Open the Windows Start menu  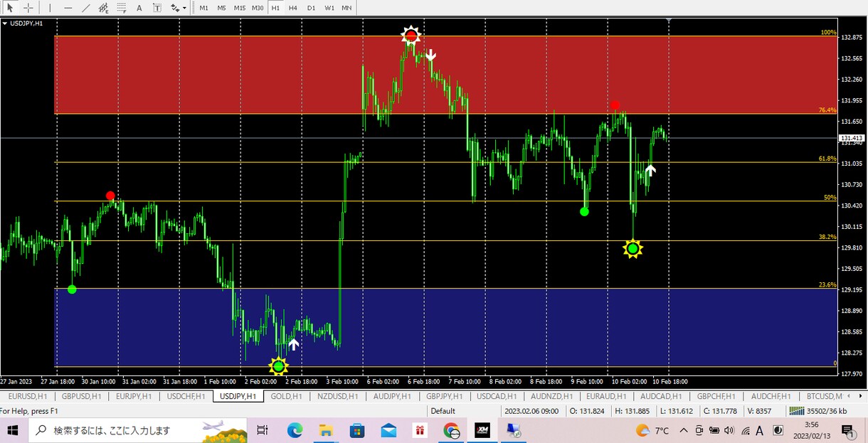click(x=14, y=430)
